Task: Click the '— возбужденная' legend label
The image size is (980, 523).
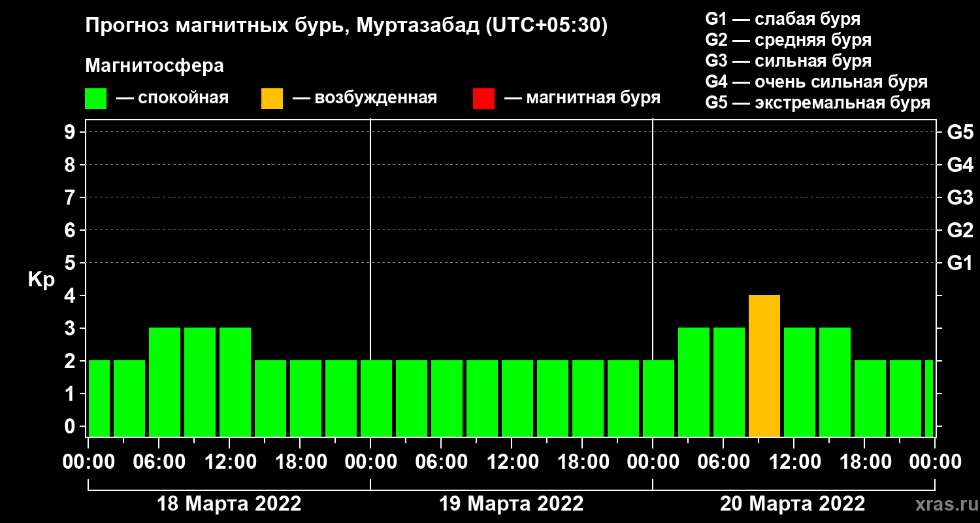Action: coord(365,98)
